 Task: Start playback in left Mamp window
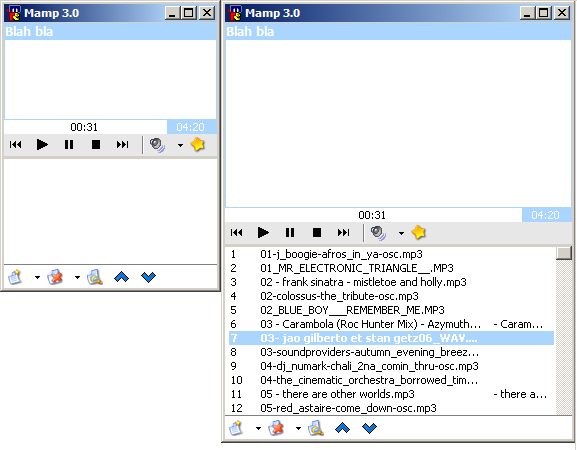42,145
